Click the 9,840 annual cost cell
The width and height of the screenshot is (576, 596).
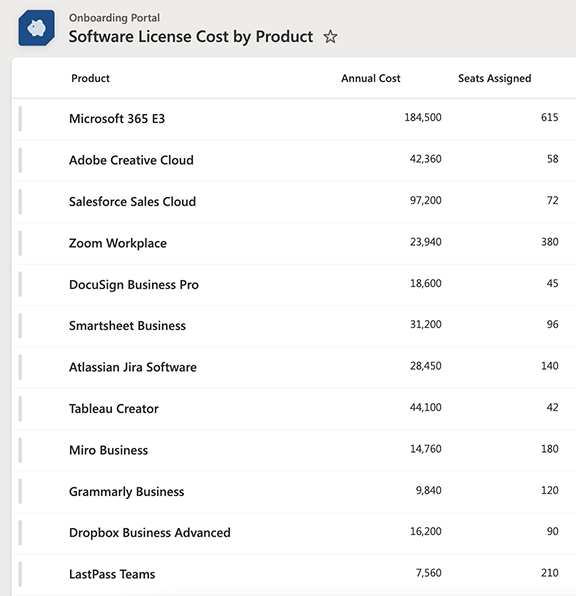point(428,490)
